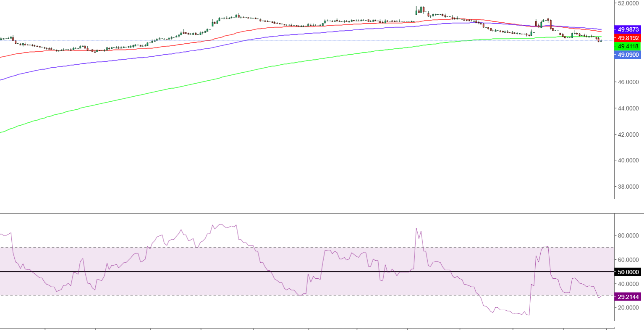Click the 38.0000 price axis tick
The height and width of the screenshot is (330, 644).
coord(628,187)
